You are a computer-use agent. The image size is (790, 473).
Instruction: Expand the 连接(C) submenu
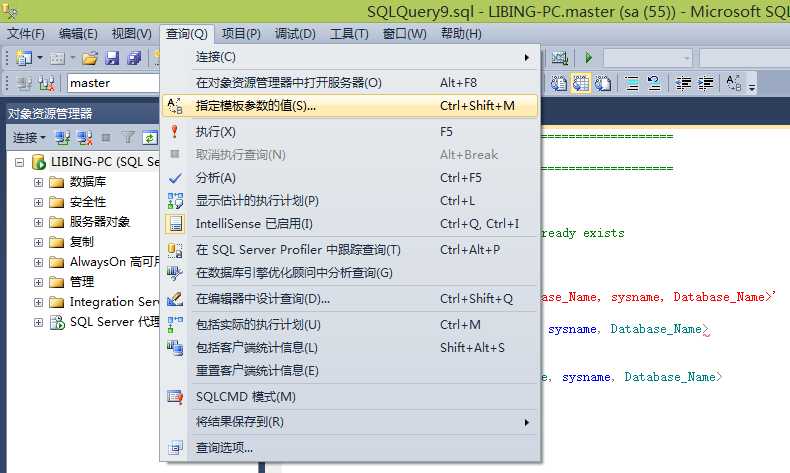pos(350,57)
